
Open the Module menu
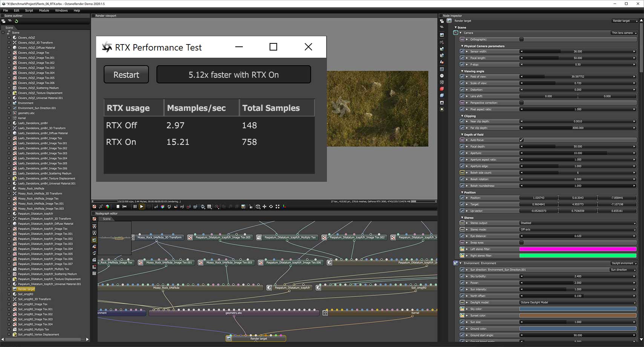point(44,11)
